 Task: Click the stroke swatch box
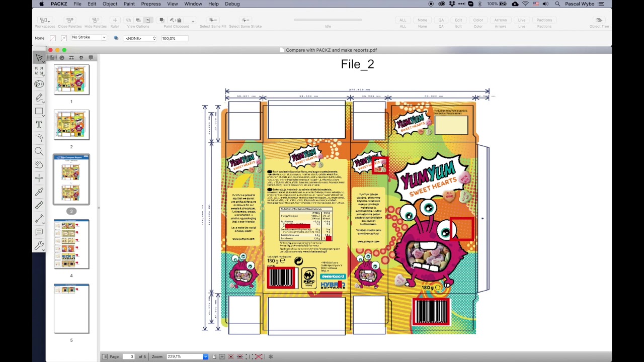pos(64,38)
